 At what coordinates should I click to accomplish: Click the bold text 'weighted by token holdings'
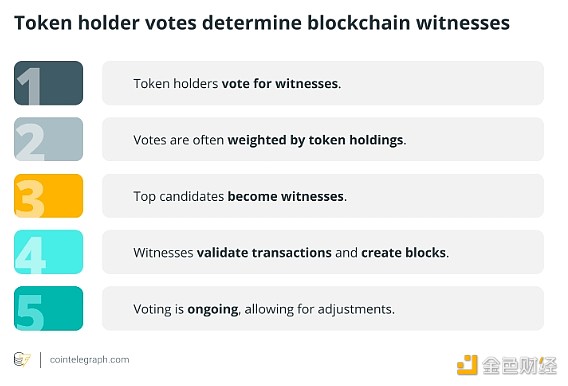[315, 140]
